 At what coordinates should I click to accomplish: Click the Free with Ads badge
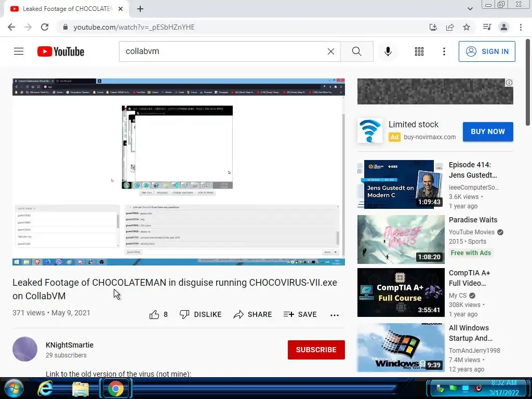pos(471,253)
